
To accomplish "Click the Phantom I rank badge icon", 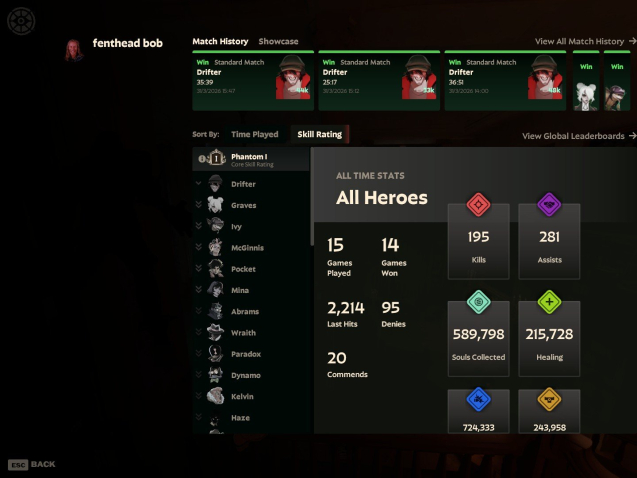I will click(216, 158).
